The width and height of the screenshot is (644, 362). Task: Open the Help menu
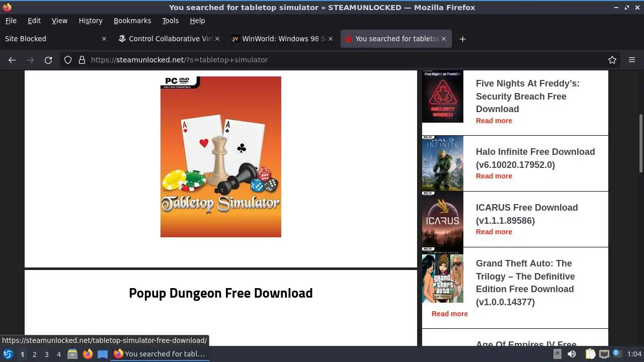[197, 21]
